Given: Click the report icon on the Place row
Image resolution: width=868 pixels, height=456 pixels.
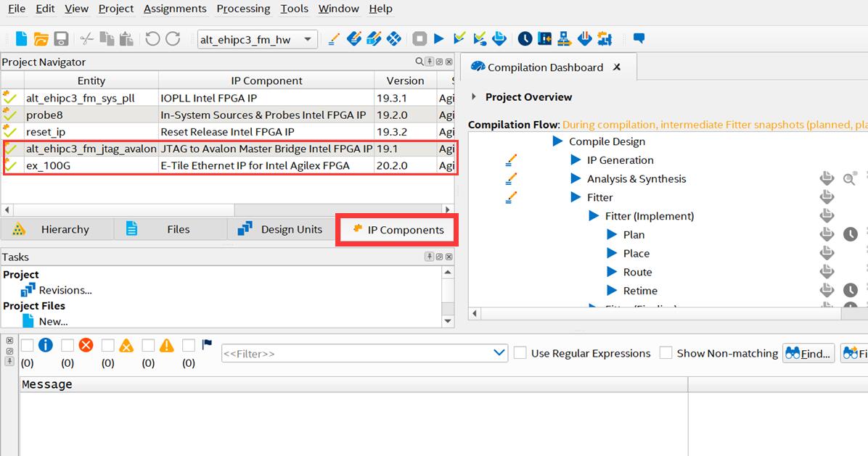Looking at the screenshot, I should click(827, 253).
